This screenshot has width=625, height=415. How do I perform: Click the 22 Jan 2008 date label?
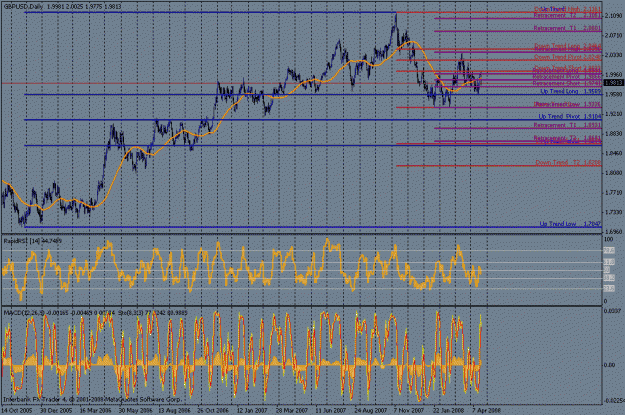pyautogui.click(x=448, y=410)
